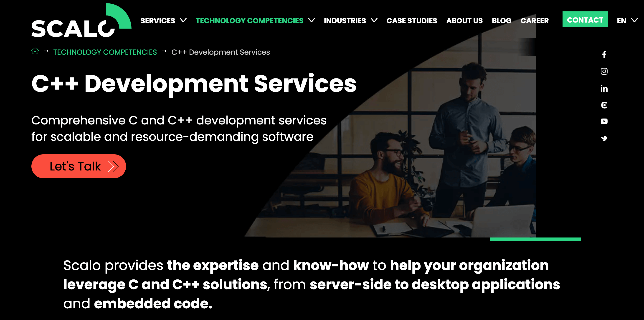The width and height of the screenshot is (644, 320).
Task: Navigate to Case Studies menu item
Action: click(411, 21)
